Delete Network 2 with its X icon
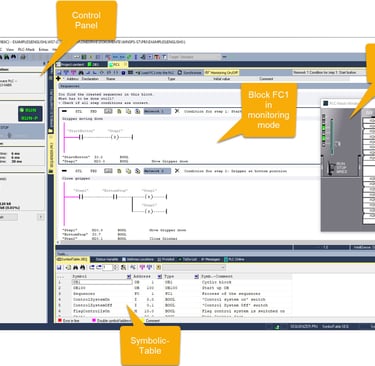This screenshot has width=375, height=366. click(177, 171)
